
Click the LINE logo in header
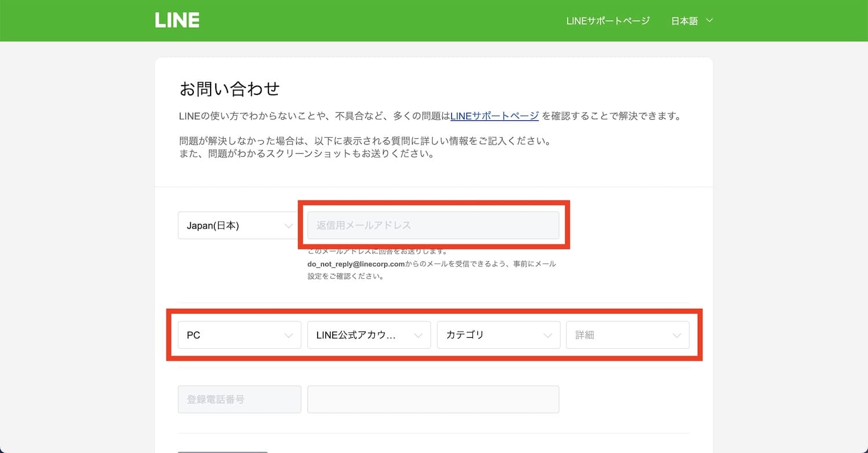(x=177, y=20)
